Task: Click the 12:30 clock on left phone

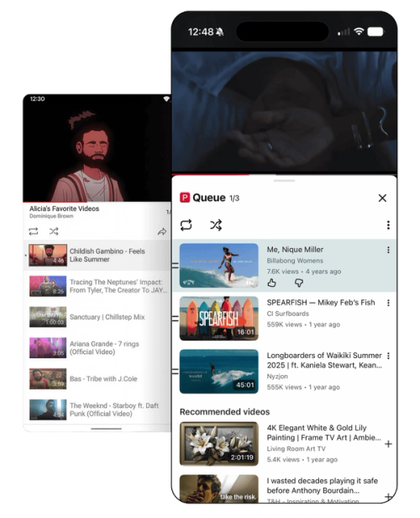Action: coord(37,98)
